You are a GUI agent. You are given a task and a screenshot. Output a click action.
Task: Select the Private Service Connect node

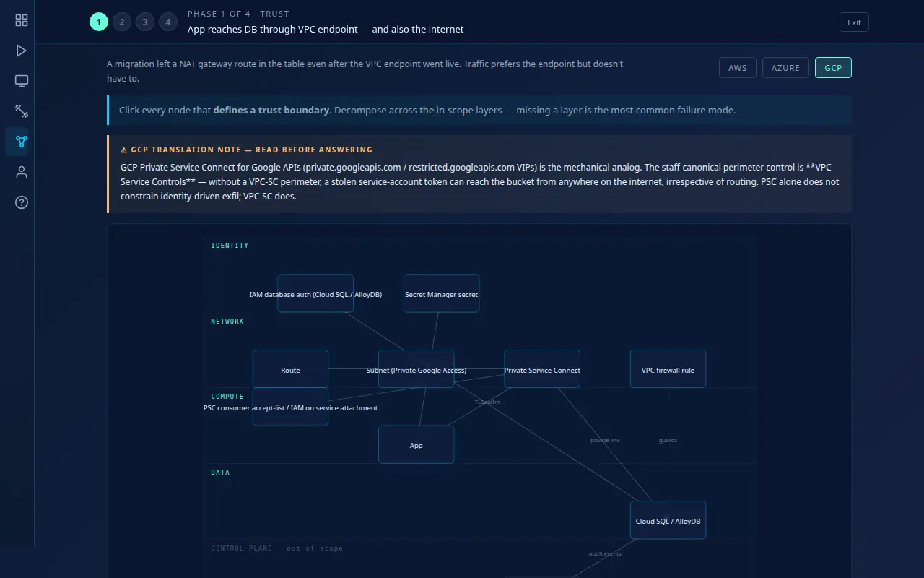[x=542, y=369]
